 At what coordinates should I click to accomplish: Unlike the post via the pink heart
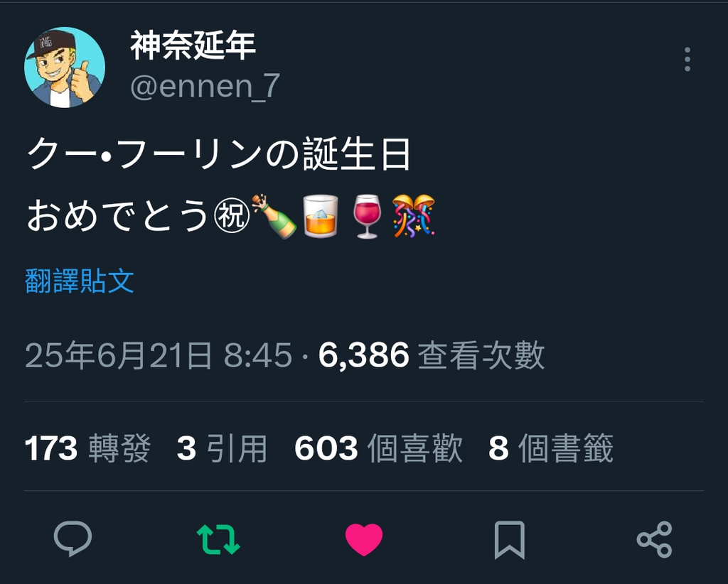pyautogui.click(x=364, y=539)
